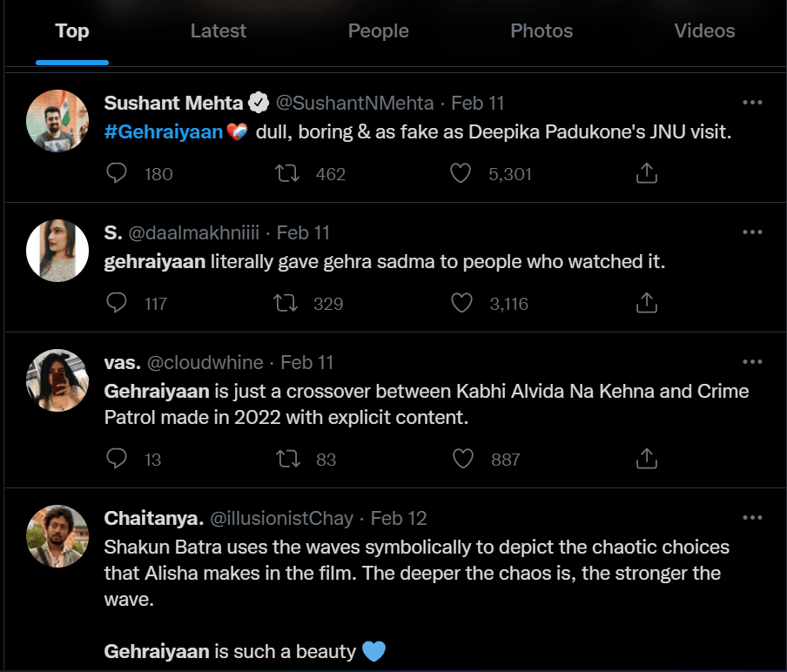Retweet the Crime Patrol crossover tweet
This screenshot has width=787, height=672.
286,459
